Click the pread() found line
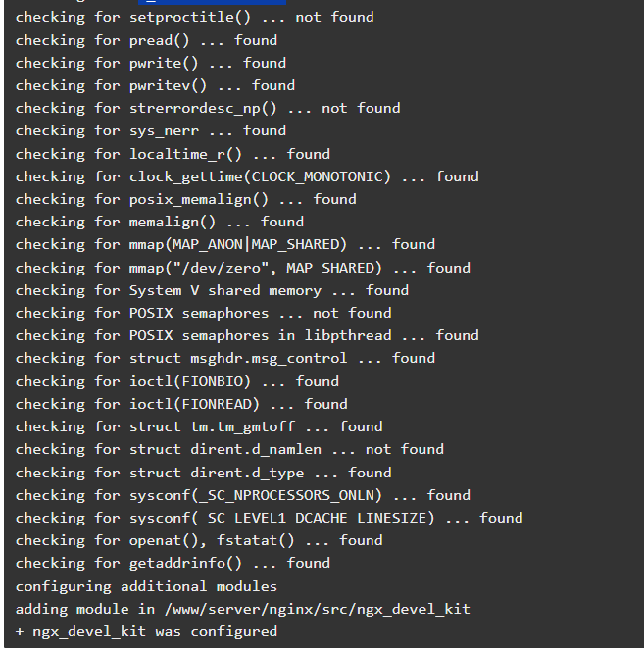 [146, 40]
